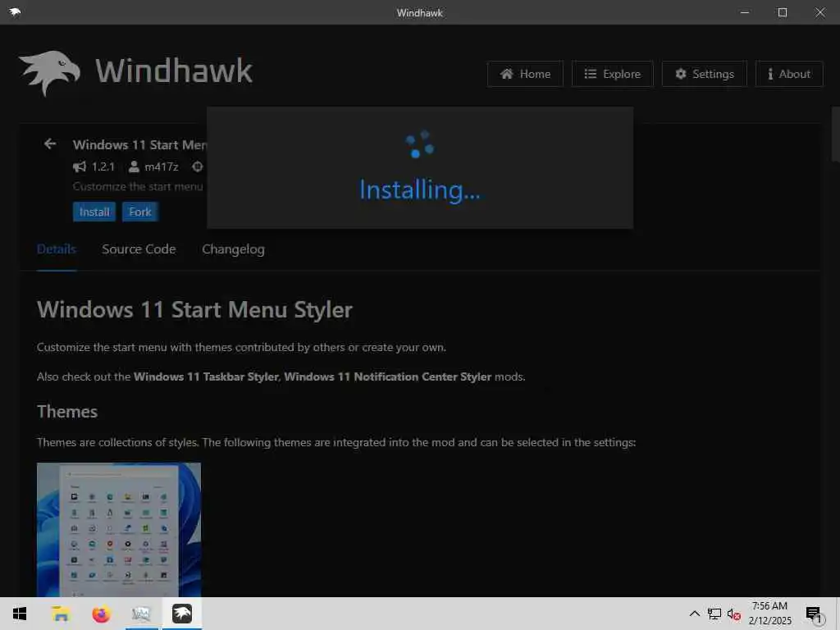Viewport: 840px width, 630px height.
Task: Select Windhawk taskbar icon
Action: point(182,614)
